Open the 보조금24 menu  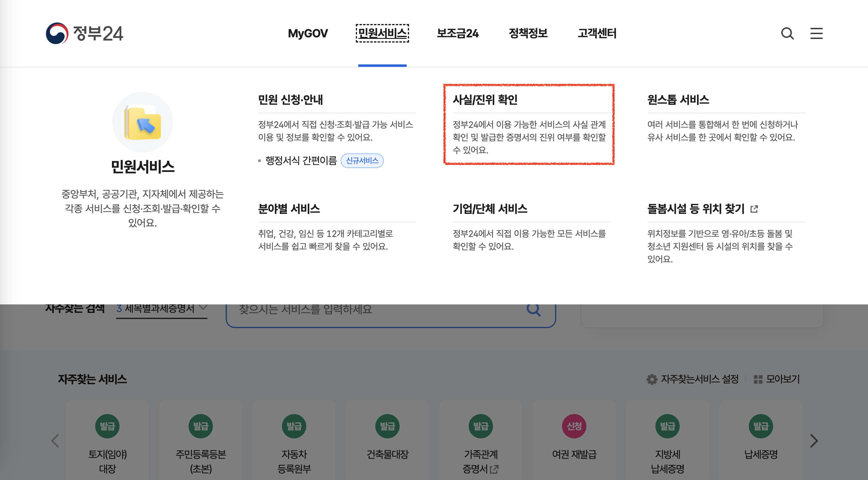click(x=457, y=33)
